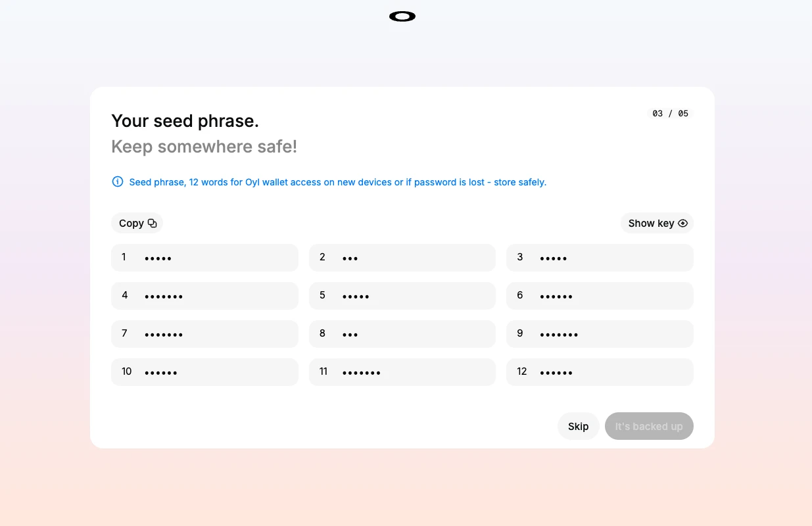Click seed word slot 3
The height and width of the screenshot is (526, 812).
[x=600, y=258]
